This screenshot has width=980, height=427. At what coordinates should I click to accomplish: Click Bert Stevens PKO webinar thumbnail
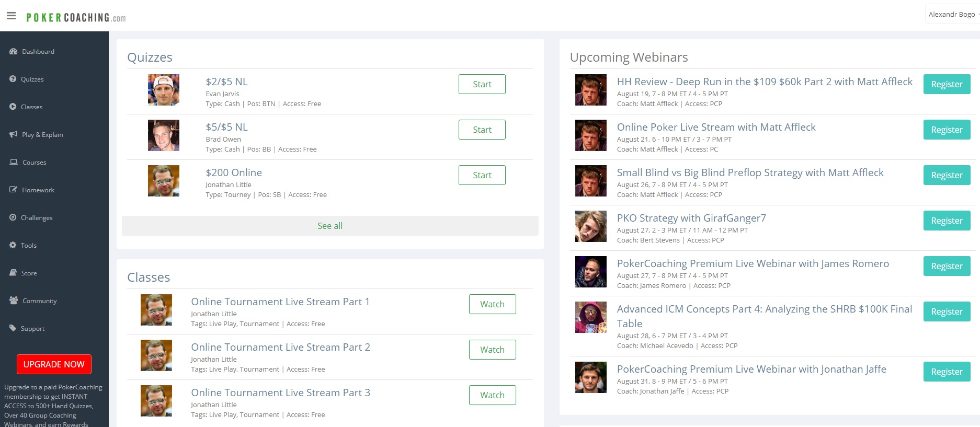[591, 226]
